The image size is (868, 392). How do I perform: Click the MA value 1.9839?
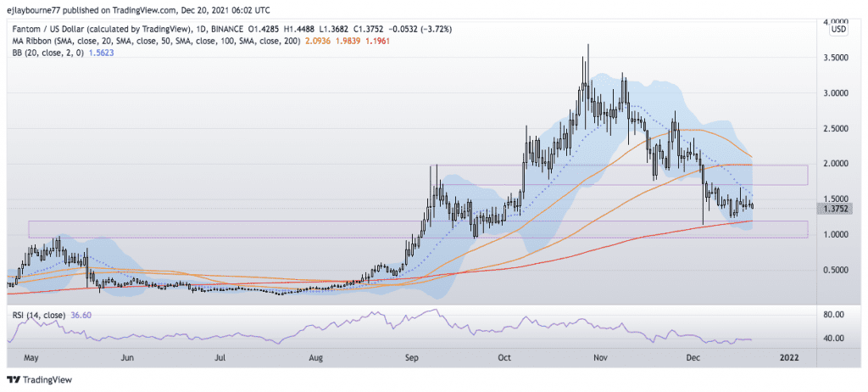point(347,41)
